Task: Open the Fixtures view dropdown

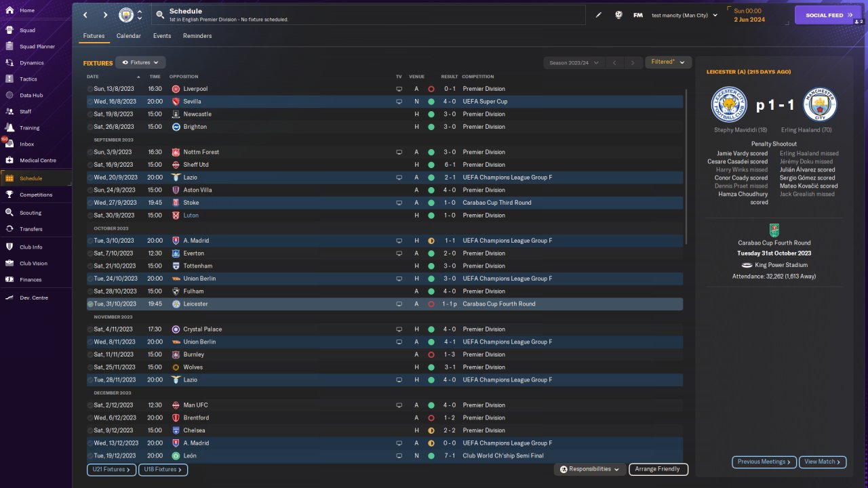Action: pyautogui.click(x=140, y=62)
